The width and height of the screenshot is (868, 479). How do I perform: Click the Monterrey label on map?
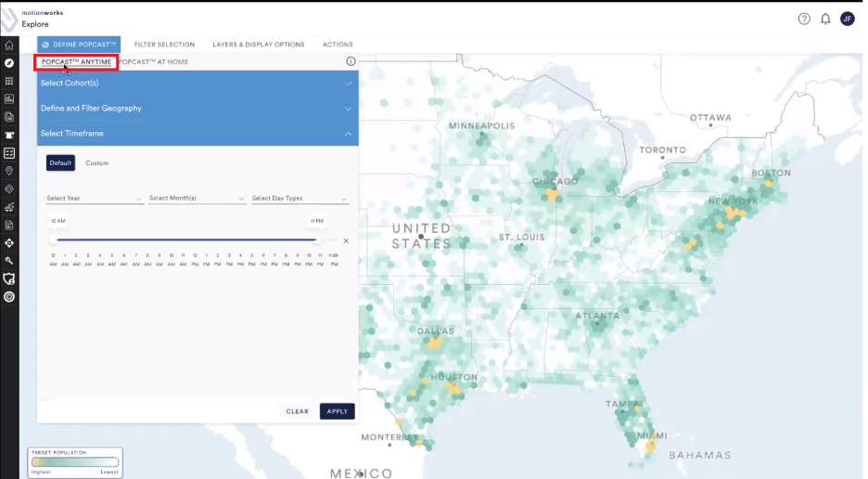pos(389,437)
